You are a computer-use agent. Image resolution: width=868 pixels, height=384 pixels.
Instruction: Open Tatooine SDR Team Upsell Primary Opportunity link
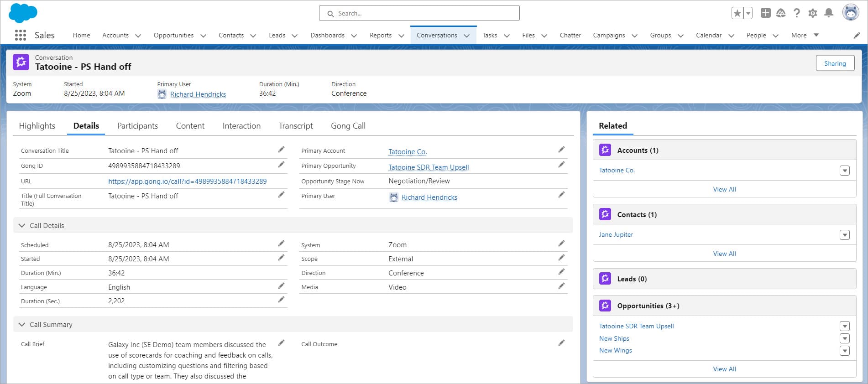pos(429,167)
